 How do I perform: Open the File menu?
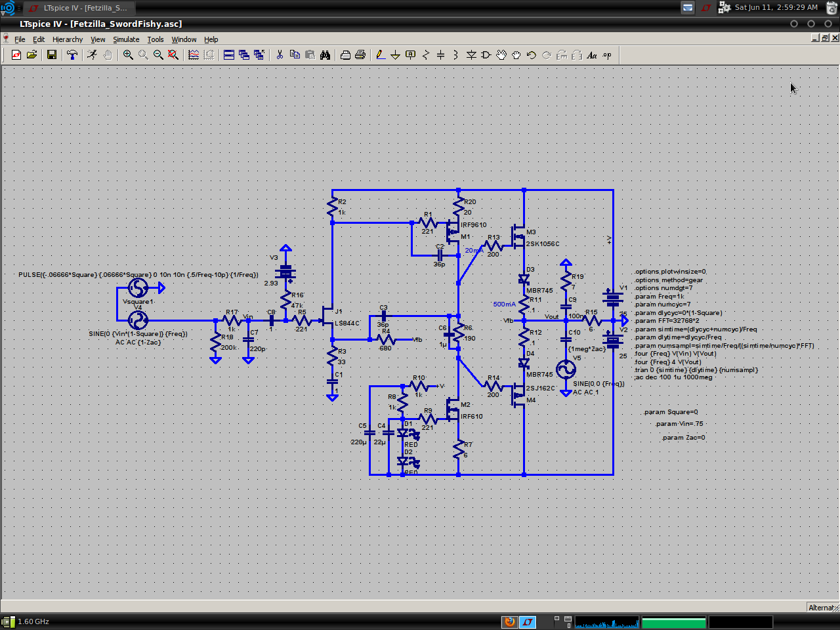[x=20, y=39]
